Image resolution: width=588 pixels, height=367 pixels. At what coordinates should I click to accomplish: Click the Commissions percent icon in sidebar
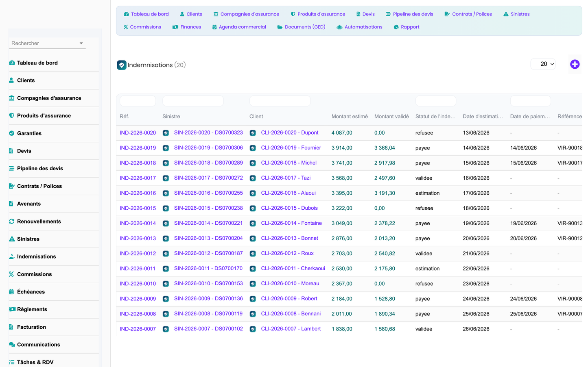tap(11, 274)
